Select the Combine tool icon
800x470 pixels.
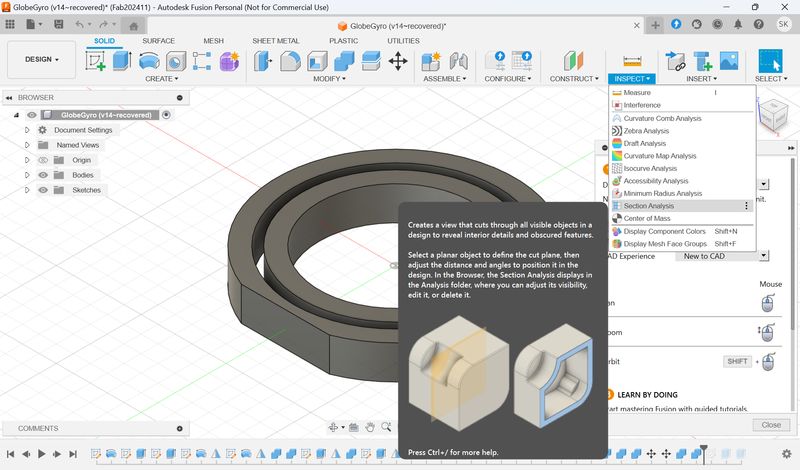click(x=344, y=61)
